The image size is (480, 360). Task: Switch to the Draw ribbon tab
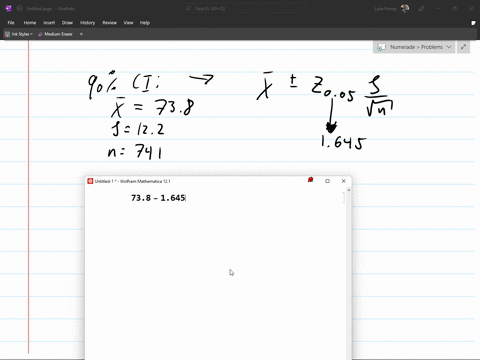pyautogui.click(x=67, y=23)
